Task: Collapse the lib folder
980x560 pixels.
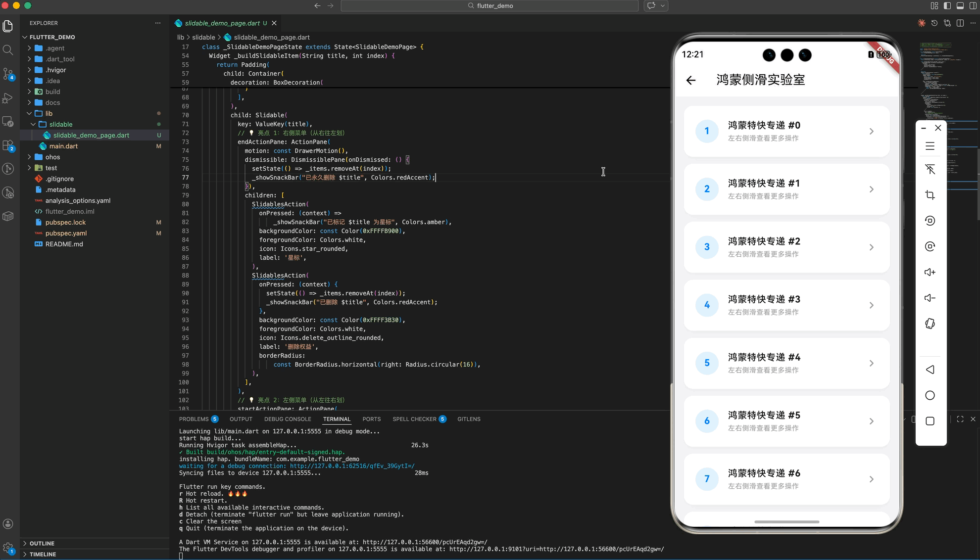Action: coord(49,113)
